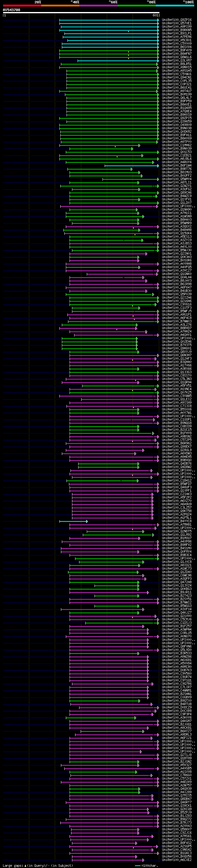197x868 pixels.
Task: Select the UniRef100_Q2W2Y1 label
Action: [x=176, y=186]
